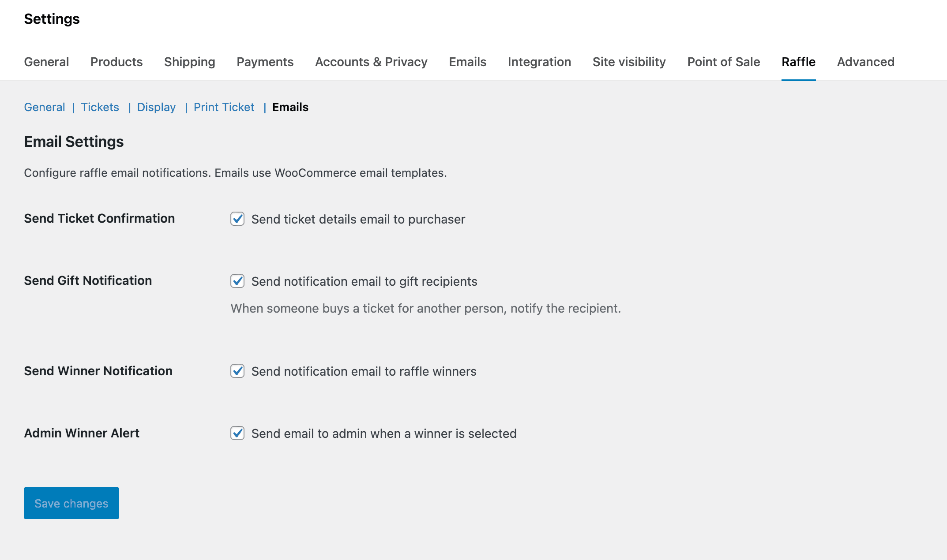Go to the Payments tab
This screenshot has width=947, height=560.
[265, 62]
